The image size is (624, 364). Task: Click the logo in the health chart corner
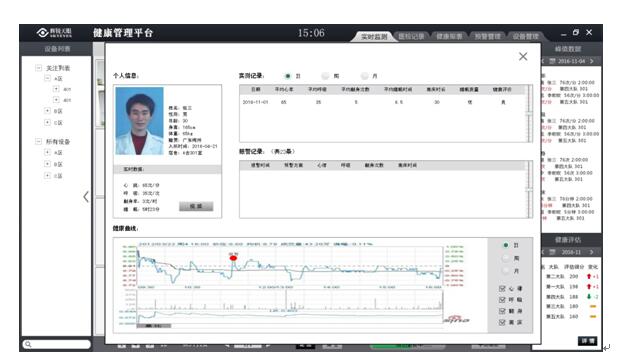point(456,319)
